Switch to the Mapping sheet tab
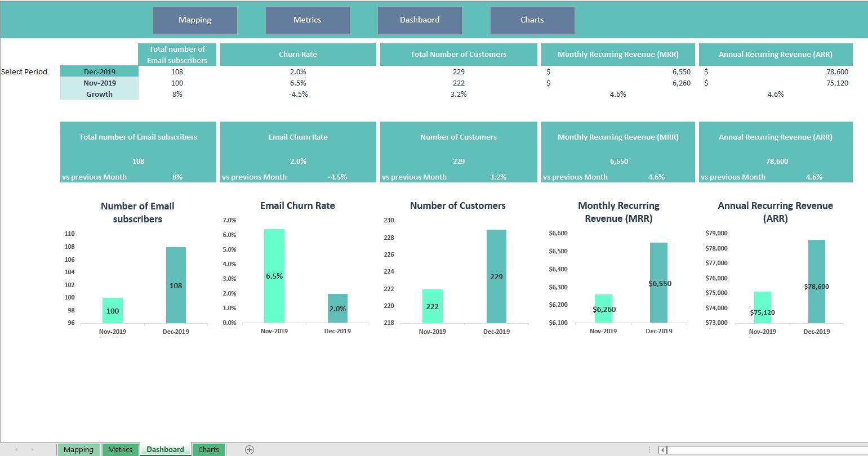This screenshot has width=868, height=456. (78, 449)
